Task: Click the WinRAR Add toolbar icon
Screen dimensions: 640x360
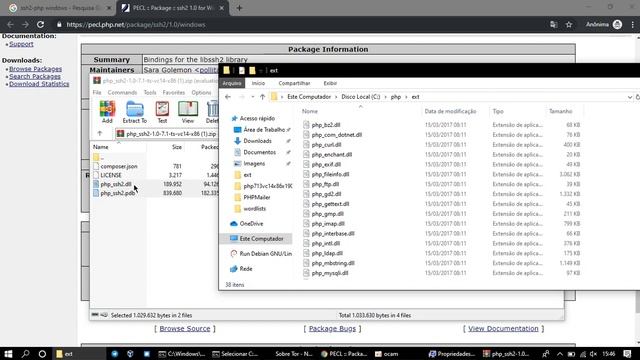Action: pyautogui.click(x=107, y=112)
